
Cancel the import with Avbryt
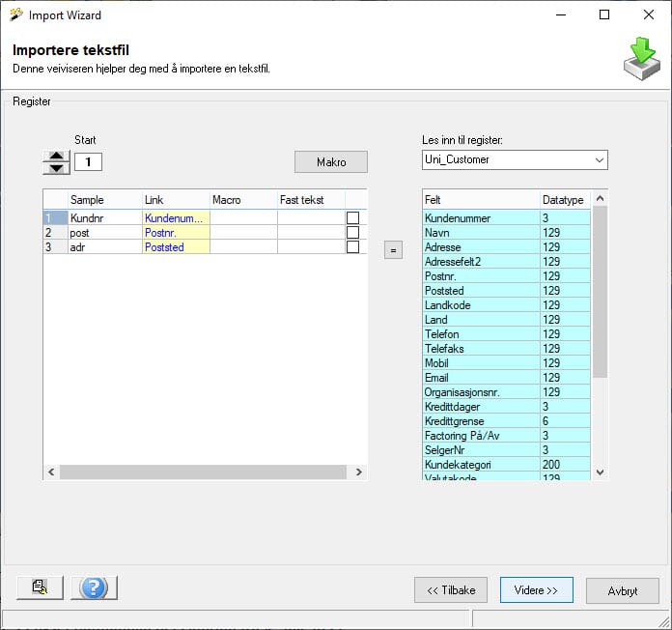[622, 590]
